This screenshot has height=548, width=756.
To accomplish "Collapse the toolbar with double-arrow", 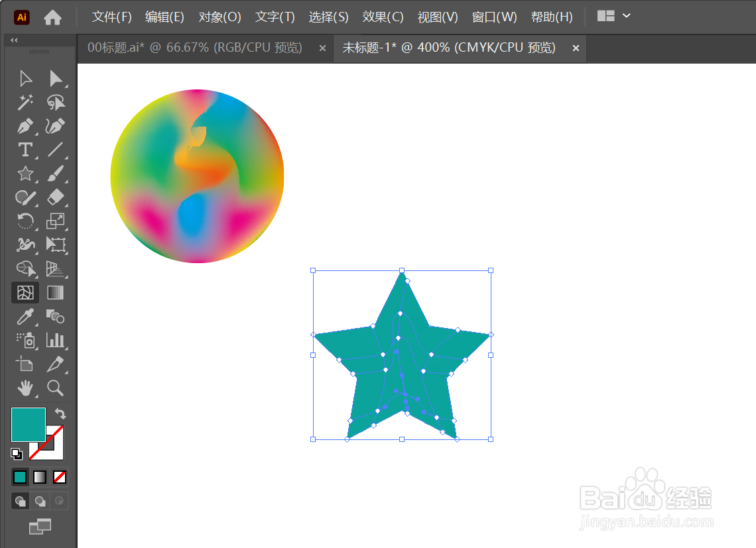I will [x=14, y=40].
